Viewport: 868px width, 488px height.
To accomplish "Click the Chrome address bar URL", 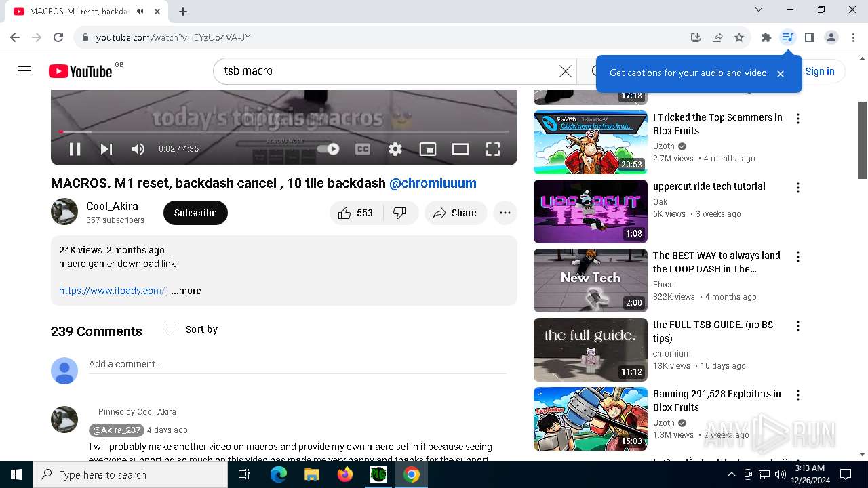I will pyautogui.click(x=173, y=37).
